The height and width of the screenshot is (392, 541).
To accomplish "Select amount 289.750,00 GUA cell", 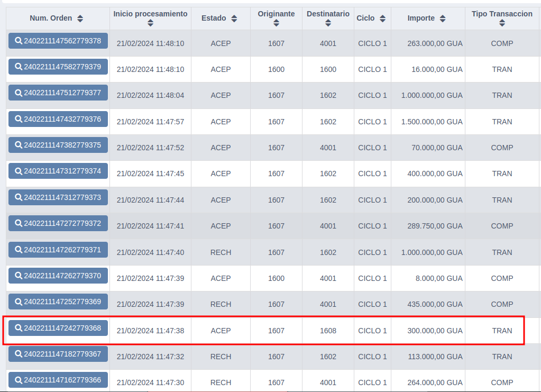I will pyautogui.click(x=428, y=226).
